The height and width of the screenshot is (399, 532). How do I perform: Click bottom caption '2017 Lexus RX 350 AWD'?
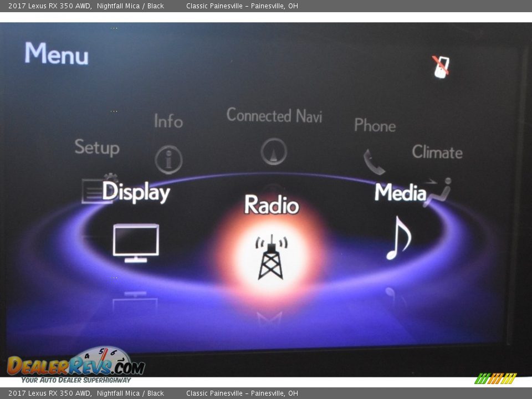tap(50, 393)
